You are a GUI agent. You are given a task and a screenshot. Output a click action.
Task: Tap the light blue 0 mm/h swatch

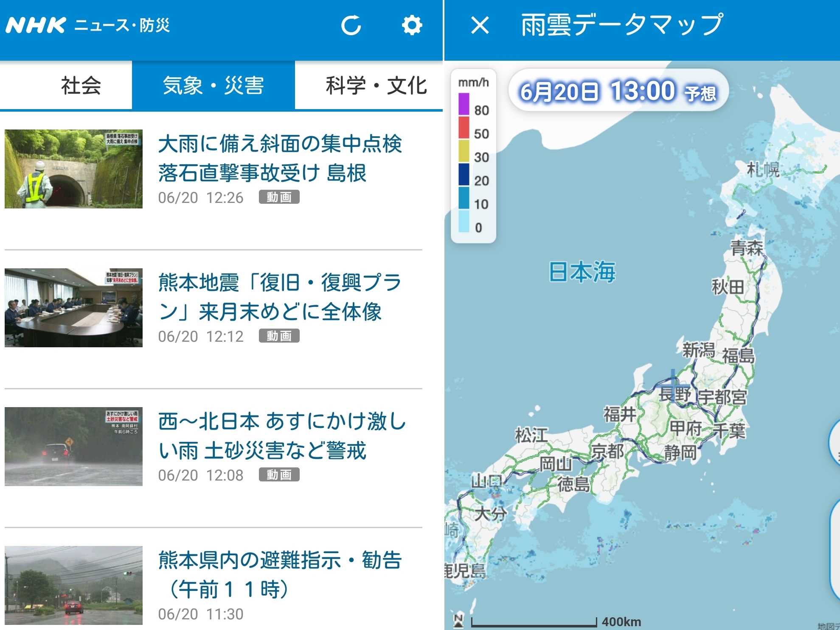[x=464, y=221]
